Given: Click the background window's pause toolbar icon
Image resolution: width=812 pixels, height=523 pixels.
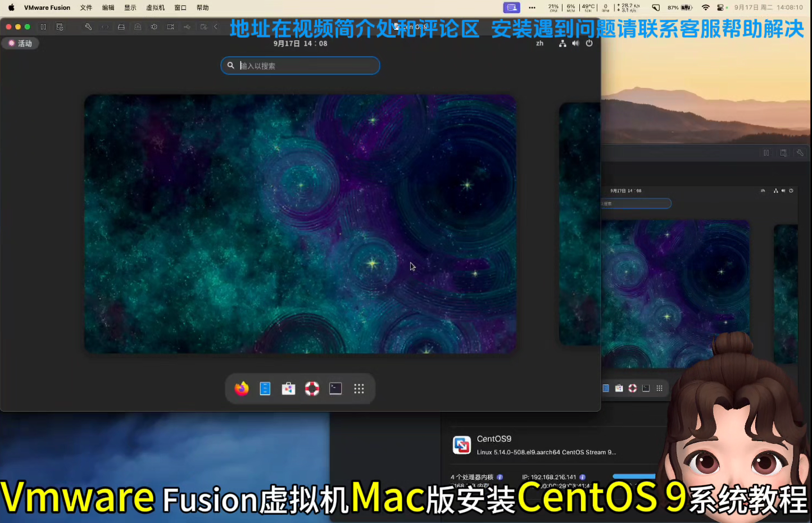Looking at the screenshot, I should click(x=766, y=153).
